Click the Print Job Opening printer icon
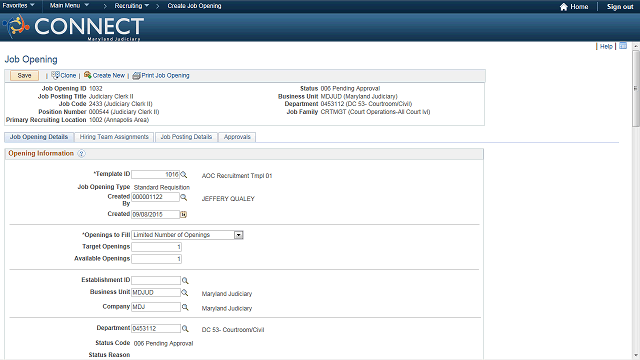This screenshot has width=640, height=360. click(x=136, y=76)
